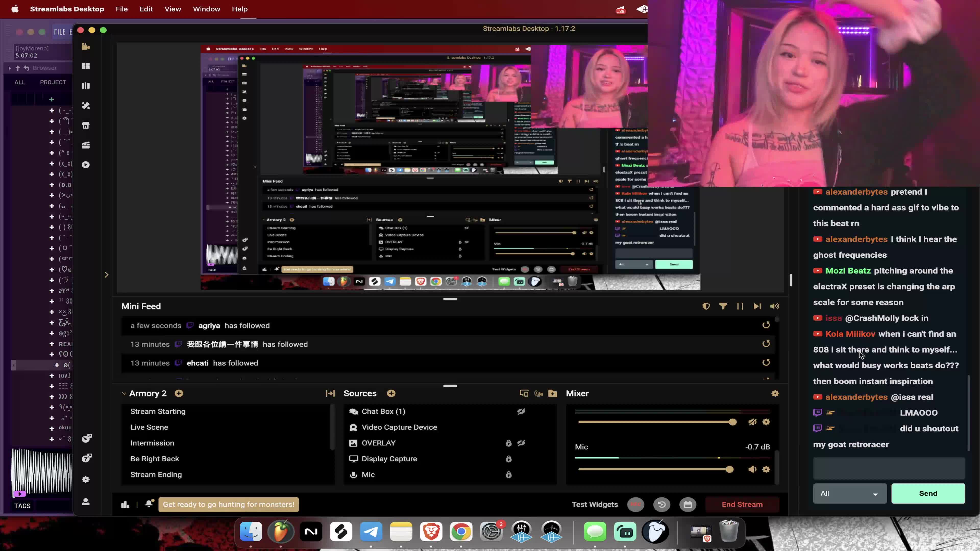Screen dimensions: 980x551
Task: Toggle lock on Mic source
Action: pos(508,474)
